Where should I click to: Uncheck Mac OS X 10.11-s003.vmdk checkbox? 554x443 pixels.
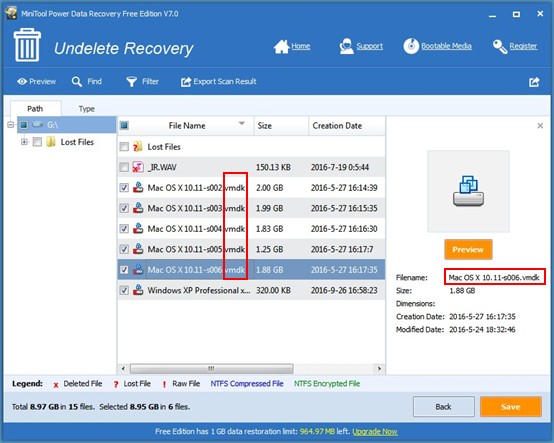click(x=124, y=208)
